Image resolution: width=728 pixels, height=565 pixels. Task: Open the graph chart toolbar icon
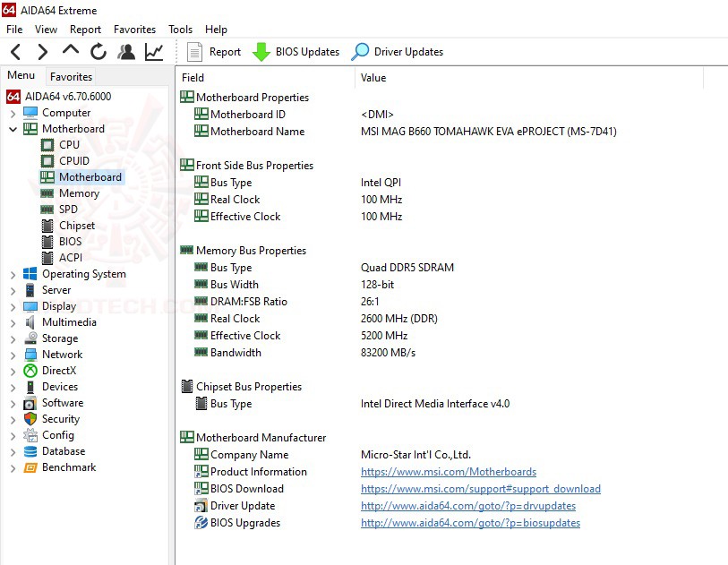pyautogui.click(x=154, y=52)
